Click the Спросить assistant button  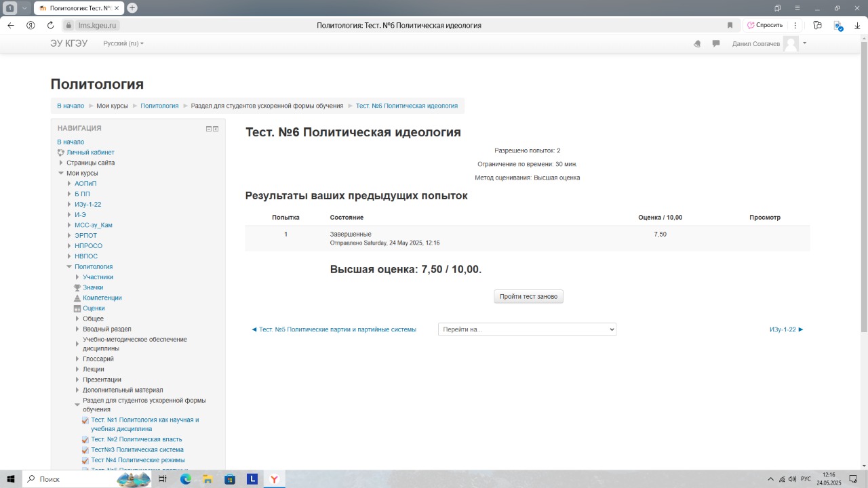[766, 25]
